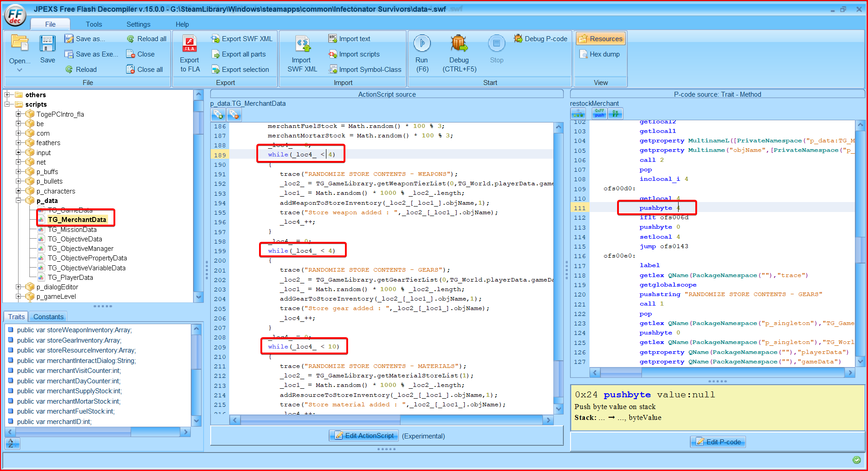Screen dimensions: 868x471
Task: Click the green status checkmark icon
Action: coord(856,460)
